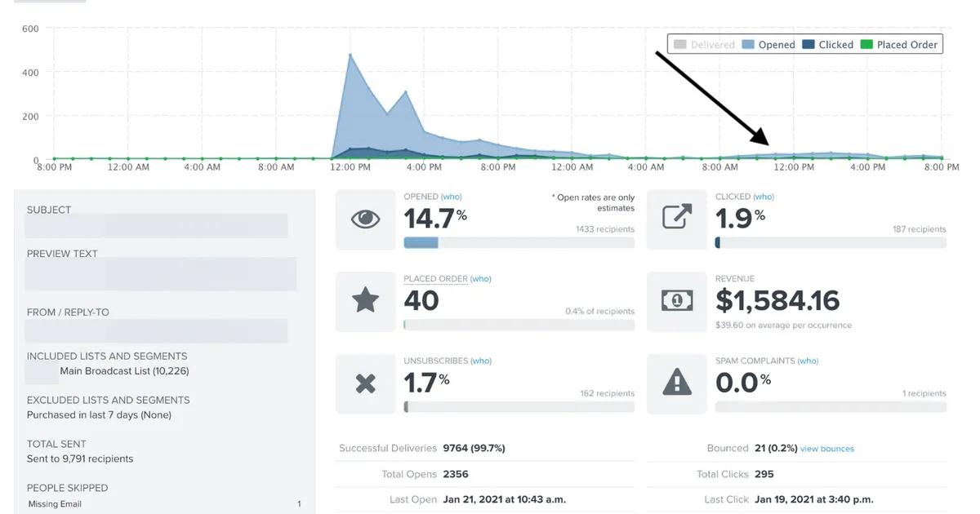Click the star icon for Placed Order
Screen dimensions: 980x514
tap(365, 300)
